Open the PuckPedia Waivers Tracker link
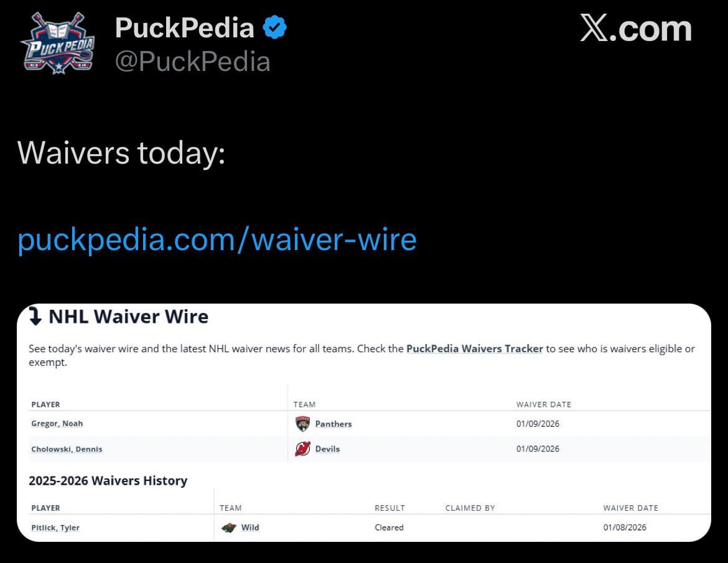Viewport: 728px width, 563px height. pos(474,348)
